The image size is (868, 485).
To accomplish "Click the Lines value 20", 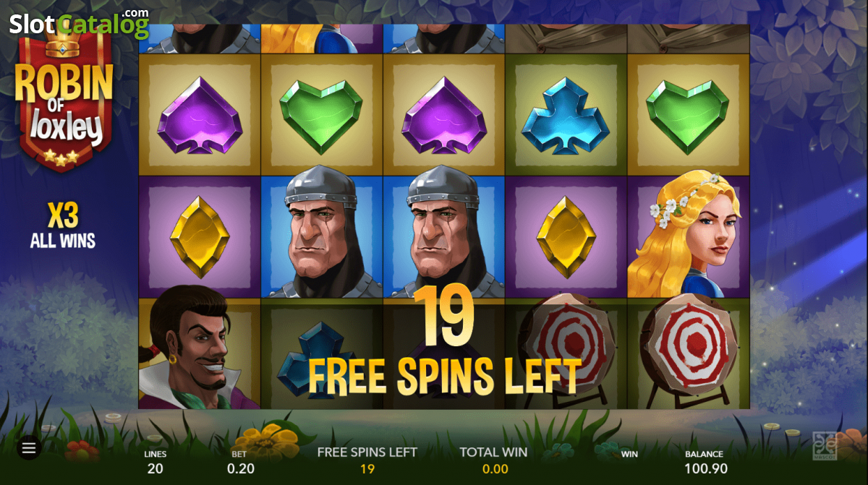I will pos(155,468).
